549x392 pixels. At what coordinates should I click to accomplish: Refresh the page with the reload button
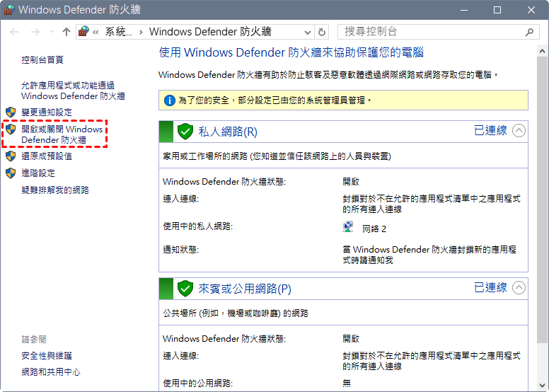[321, 33]
